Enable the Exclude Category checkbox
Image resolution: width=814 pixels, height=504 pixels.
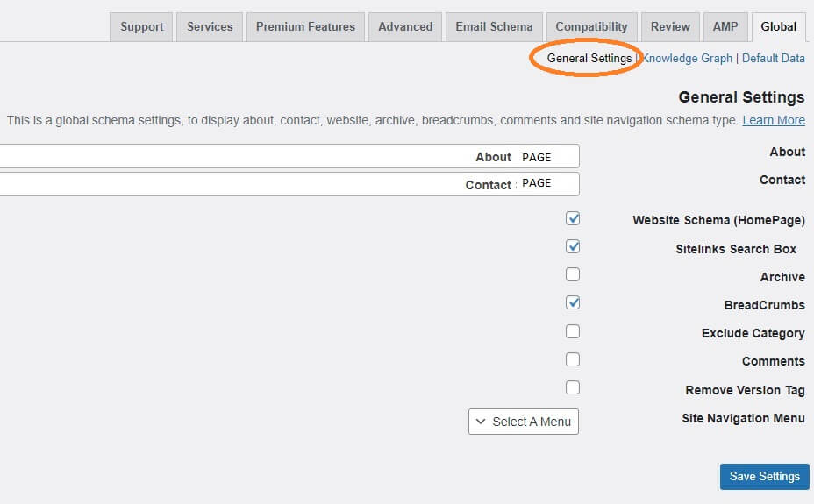coord(573,331)
